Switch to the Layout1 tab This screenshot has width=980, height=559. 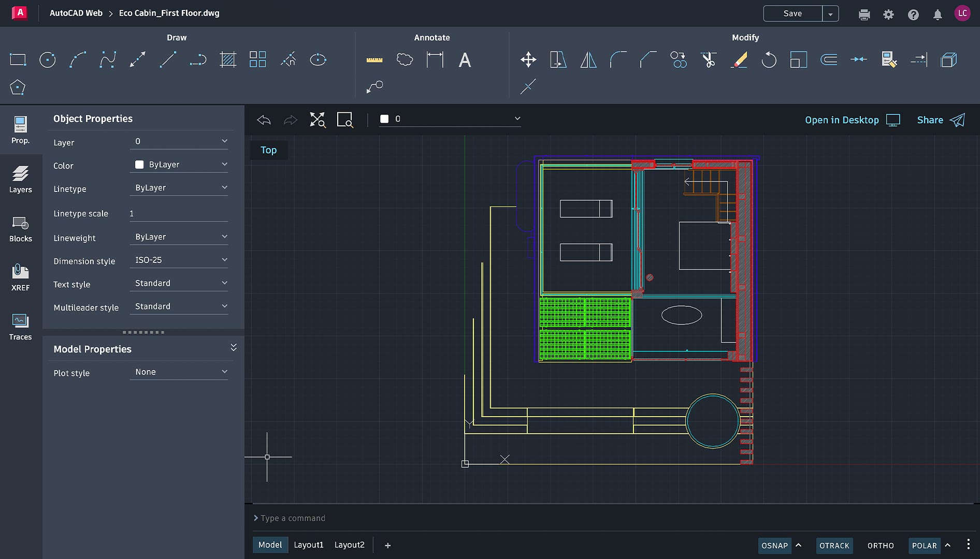(x=308, y=545)
